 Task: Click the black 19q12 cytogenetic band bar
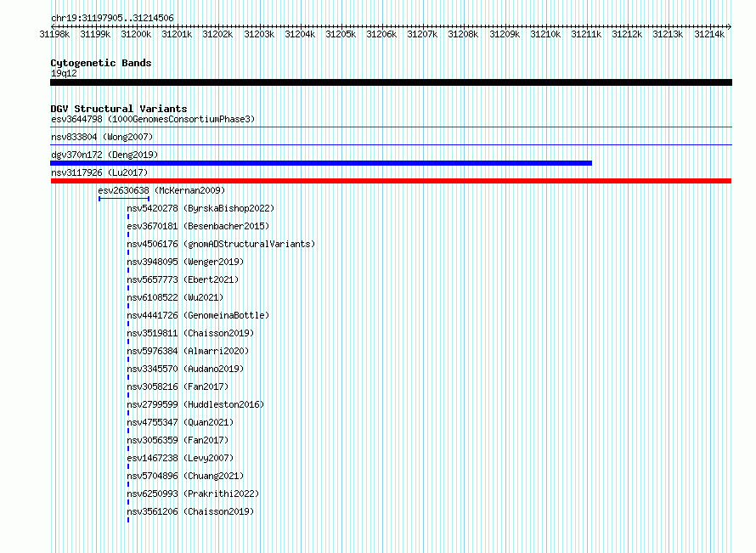[391, 82]
